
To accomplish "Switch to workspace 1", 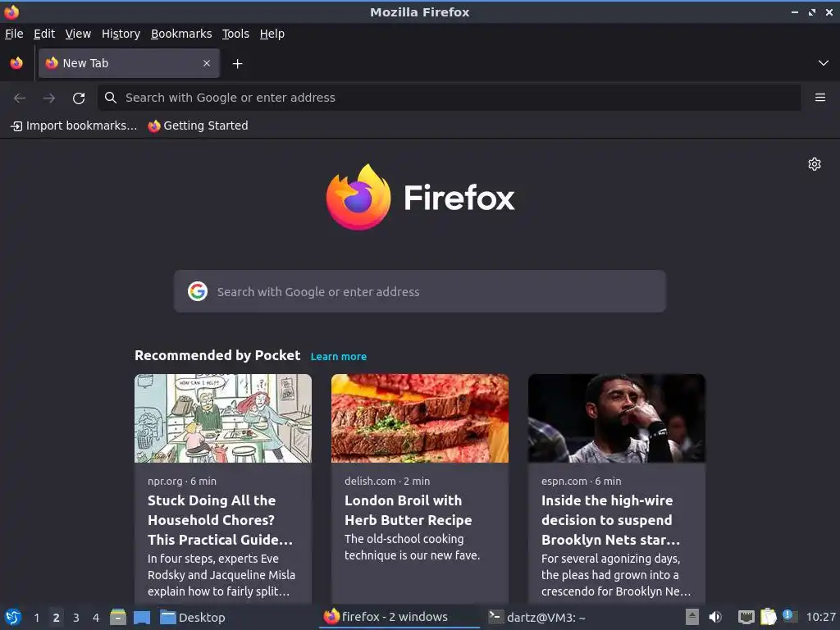I will click(36, 618).
